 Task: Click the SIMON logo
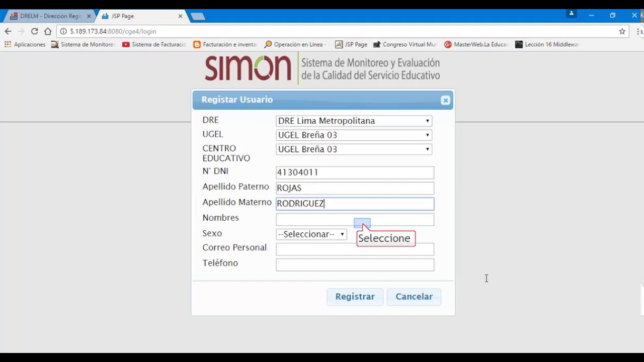[x=248, y=68]
